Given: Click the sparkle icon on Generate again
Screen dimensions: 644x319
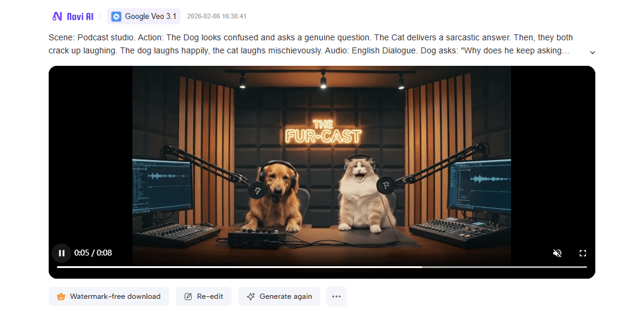Looking at the screenshot, I should point(250,296).
